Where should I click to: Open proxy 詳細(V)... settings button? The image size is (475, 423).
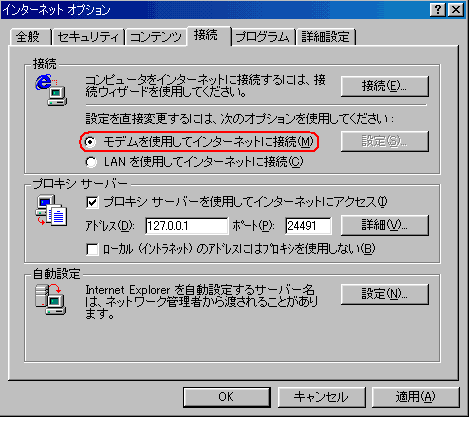click(384, 225)
